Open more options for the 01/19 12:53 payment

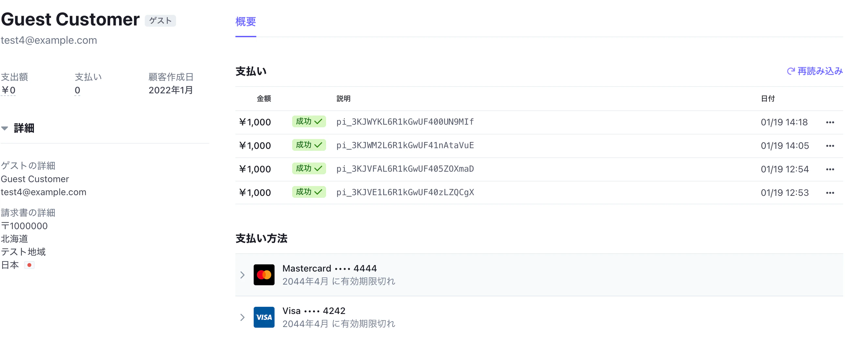pos(830,193)
